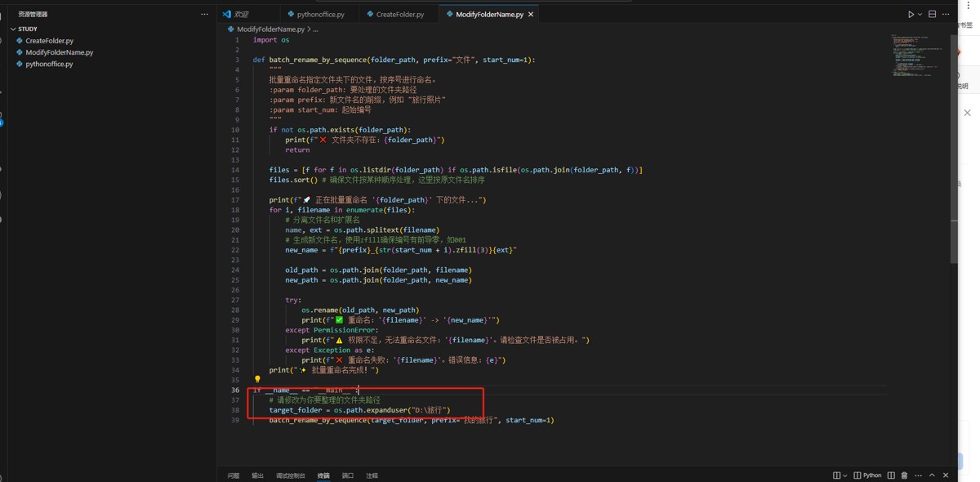Close the ModifyFolderName.py tab
Viewport: 980px width, 482px height.
tap(532, 15)
